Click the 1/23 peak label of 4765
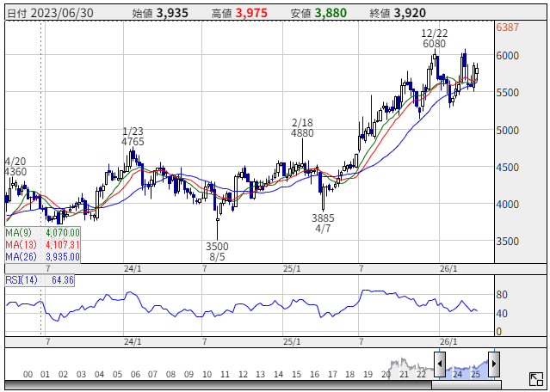 tap(132, 135)
